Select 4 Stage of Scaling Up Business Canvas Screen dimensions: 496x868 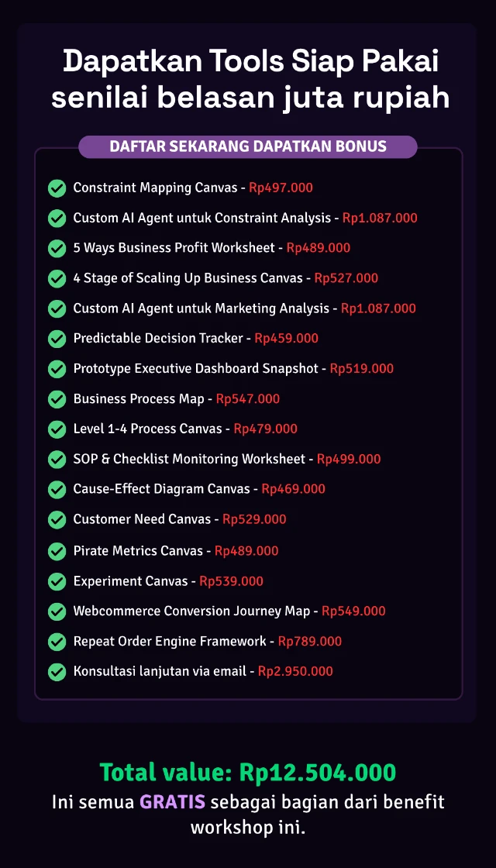(188, 278)
